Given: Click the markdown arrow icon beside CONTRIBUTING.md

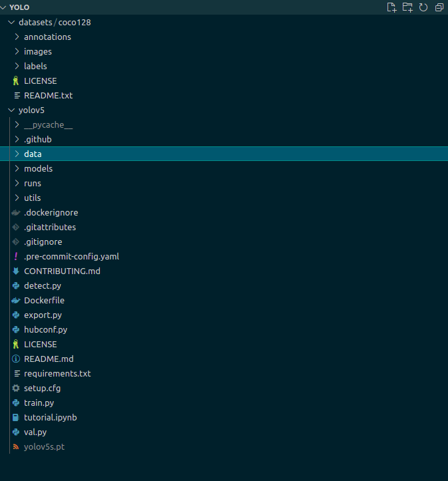Looking at the screenshot, I should click(x=16, y=271).
